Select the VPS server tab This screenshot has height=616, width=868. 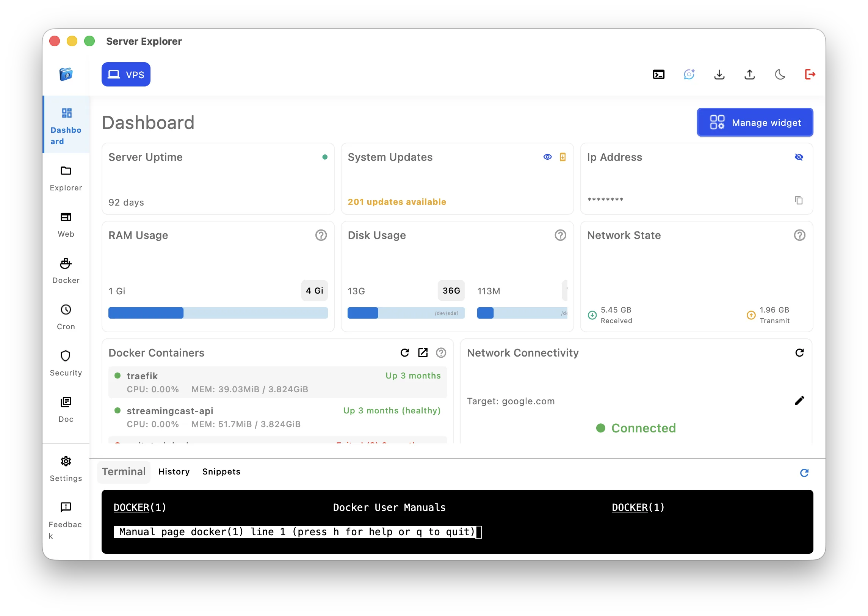pyautogui.click(x=126, y=74)
